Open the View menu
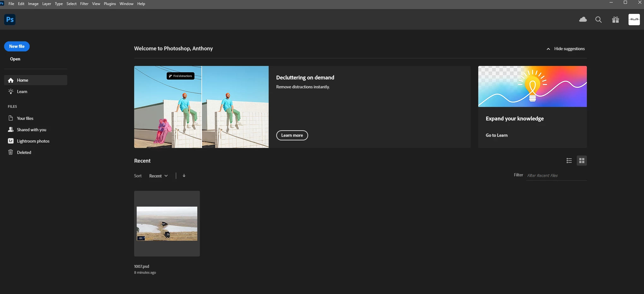This screenshot has width=644, height=294. [96, 4]
